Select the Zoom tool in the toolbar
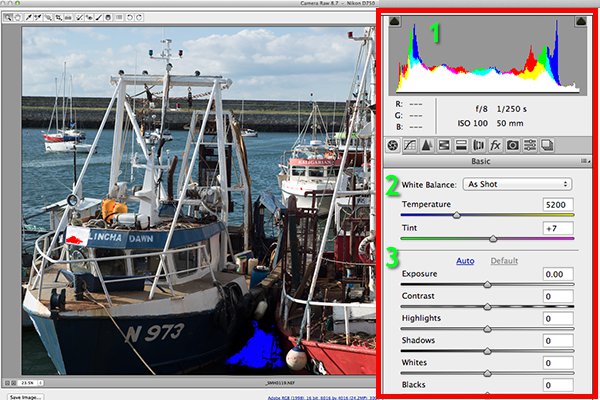The width and height of the screenshot is (600, 400). pos(7,17)
